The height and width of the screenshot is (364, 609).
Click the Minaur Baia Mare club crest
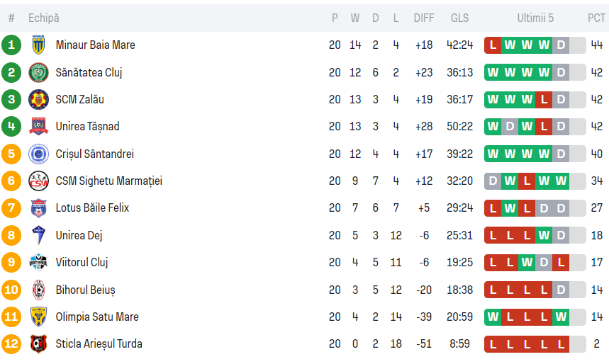[x=38, y=45]
